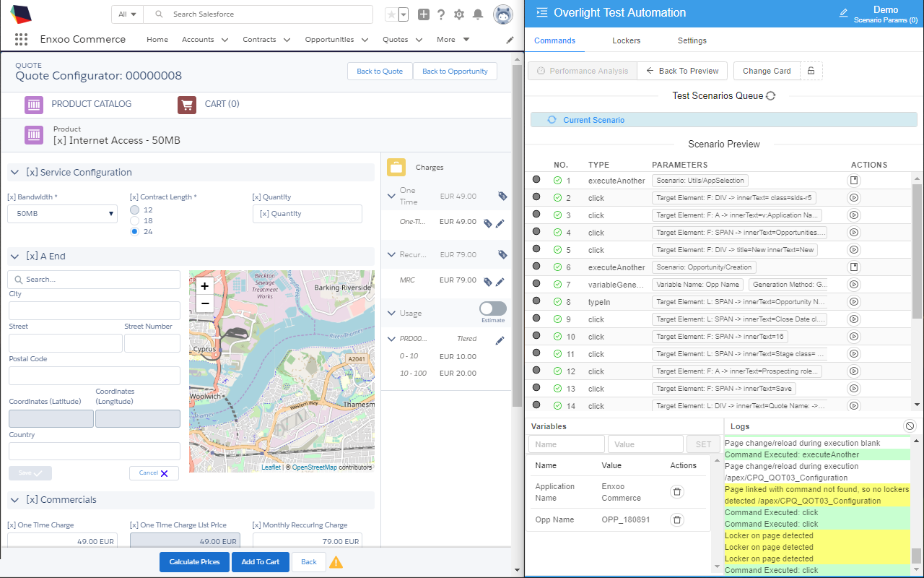Edit the Demo scenario name pencil
The height and width of the screenshot is (578, 924).
tap(844, 13)
